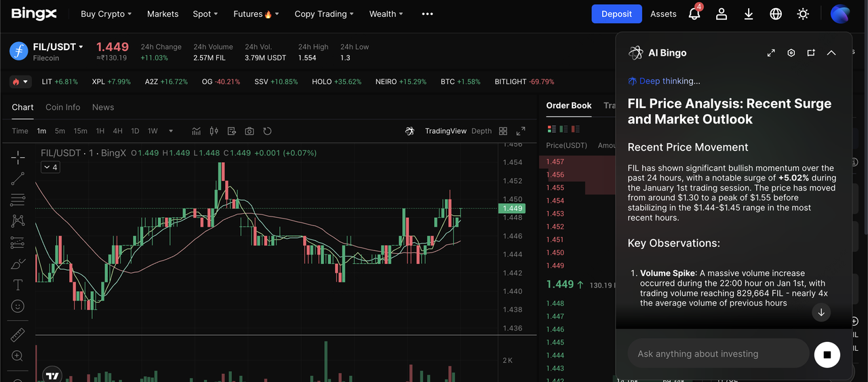Viewport: 868px width, 382px height.
Task: Stop the AI response generation
Action: pyautogui.click(x=827, y=354)
